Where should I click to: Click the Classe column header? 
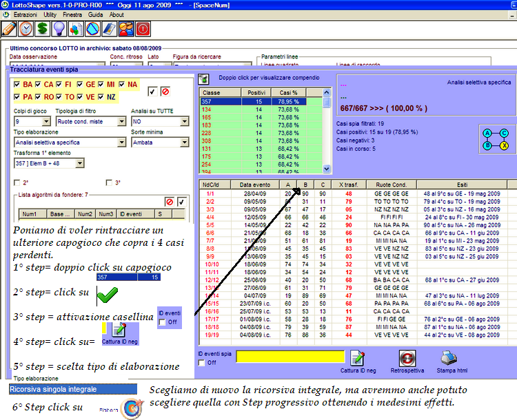(221, 92)
